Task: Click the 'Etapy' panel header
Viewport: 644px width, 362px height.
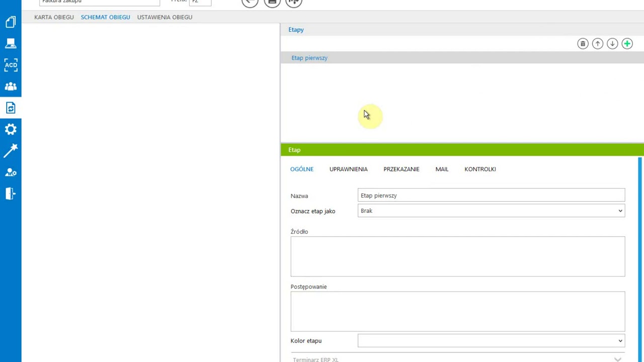Action: (x=462, y=30)
